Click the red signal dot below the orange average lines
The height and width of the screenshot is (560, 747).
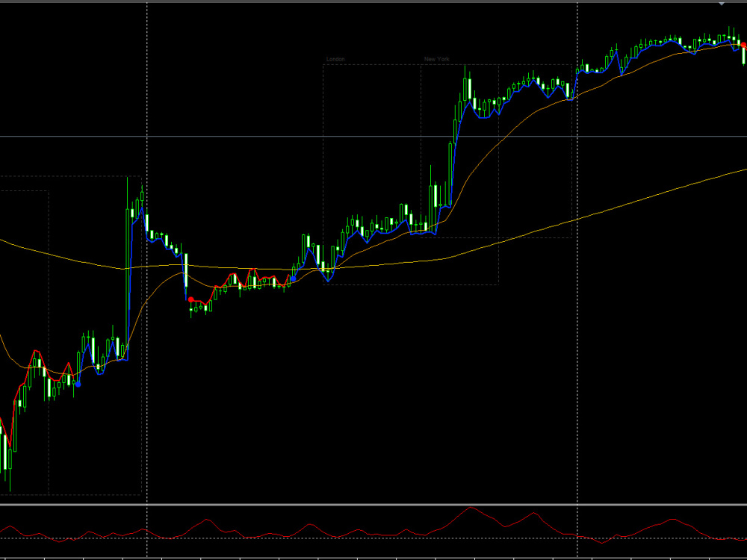(x=191, y=299)
